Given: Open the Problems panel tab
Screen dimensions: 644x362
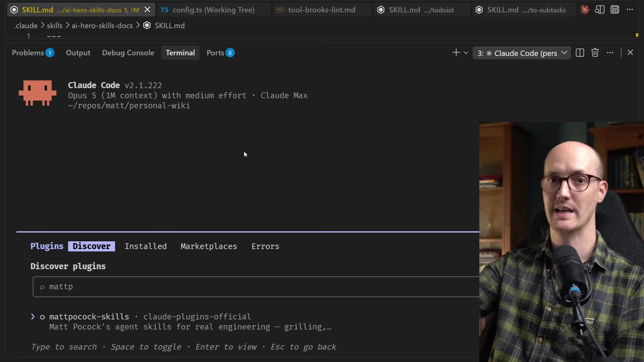Looking at the screenshot, I should (33, 53).
